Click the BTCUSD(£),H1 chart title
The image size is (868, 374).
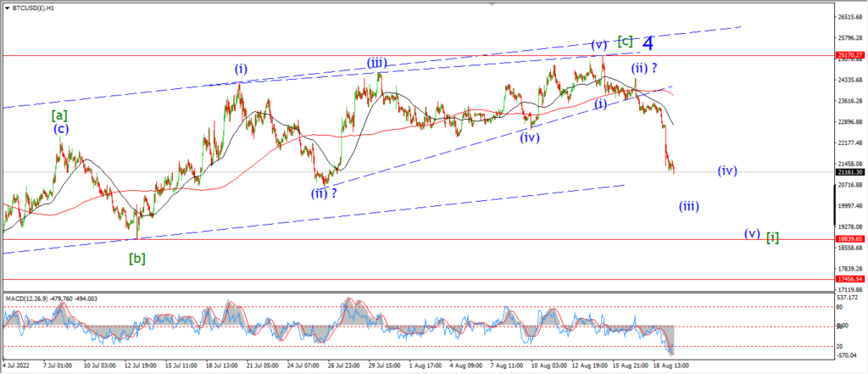pyautogui.click(x=31, y=8)
